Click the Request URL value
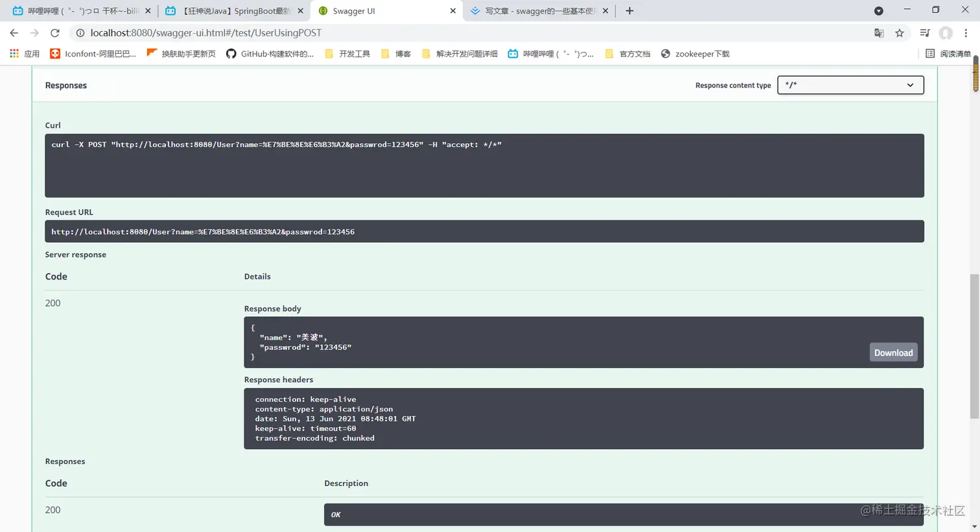980x532 pixels. click(x=203, y=231)
